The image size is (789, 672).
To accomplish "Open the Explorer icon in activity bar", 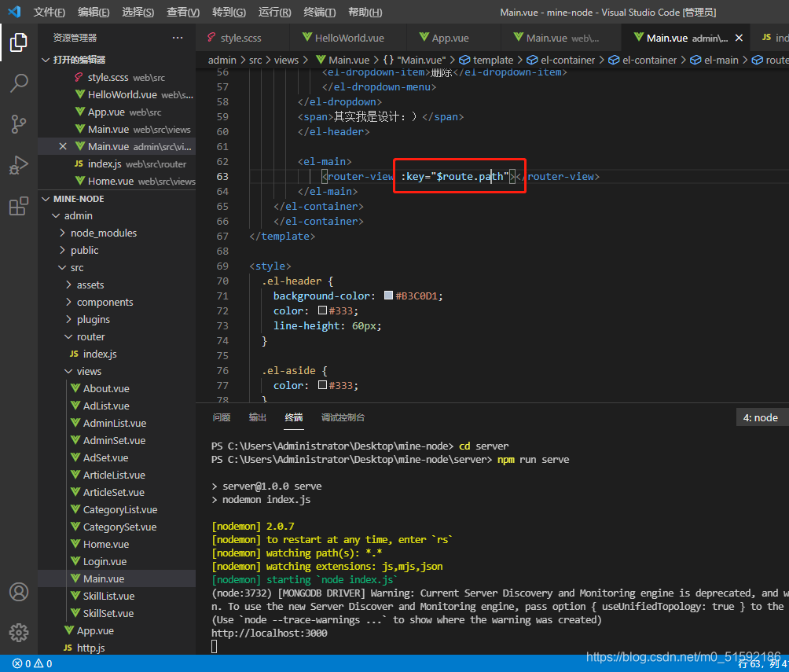I will click(x=19, y=42).
